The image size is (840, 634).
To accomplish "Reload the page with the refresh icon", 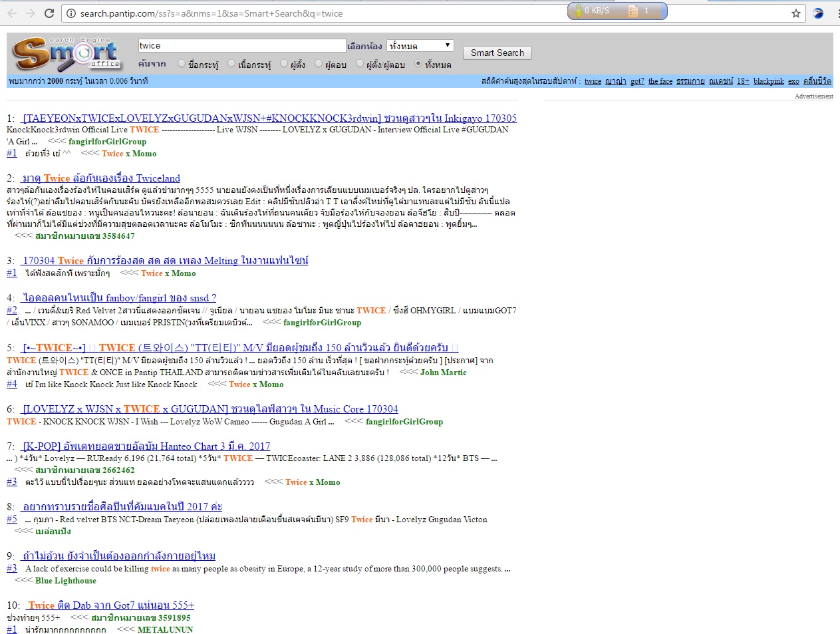I will click(x=49, y=13).
